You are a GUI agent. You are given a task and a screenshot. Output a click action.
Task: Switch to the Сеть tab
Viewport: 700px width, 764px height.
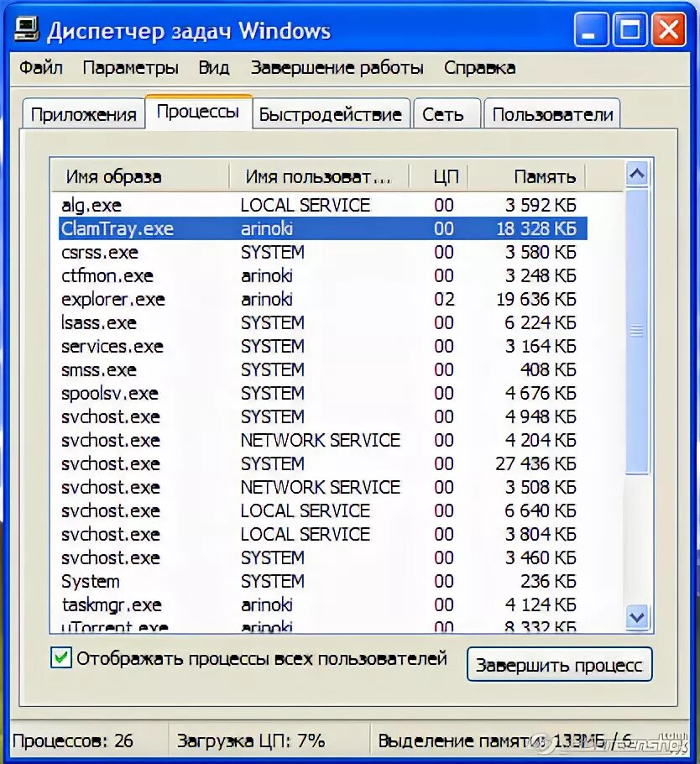447,113
